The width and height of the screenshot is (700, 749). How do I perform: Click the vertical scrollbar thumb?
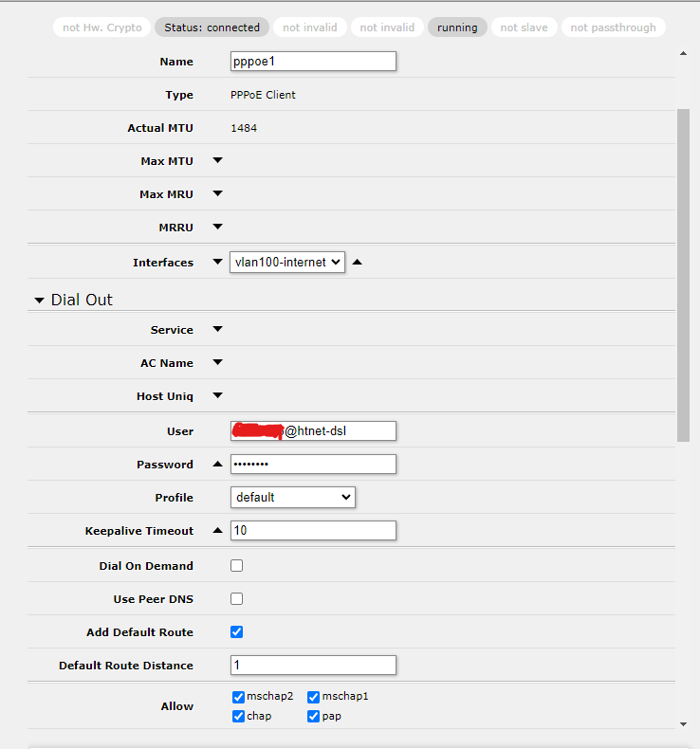click(683, 275)
